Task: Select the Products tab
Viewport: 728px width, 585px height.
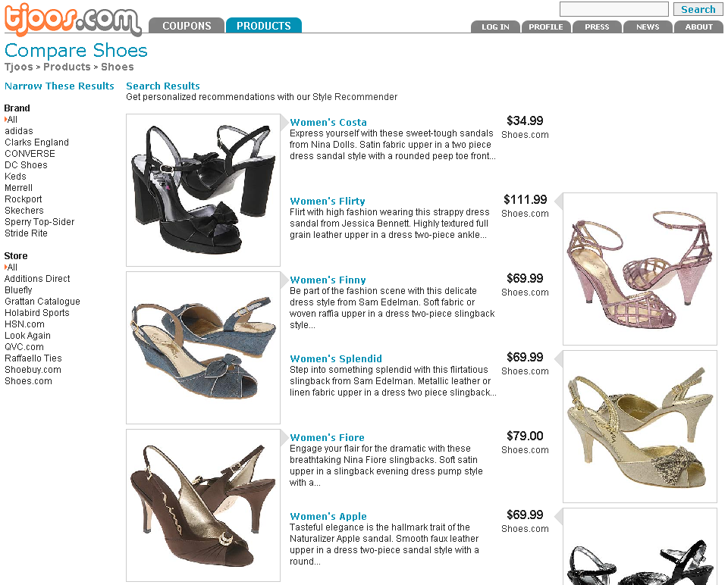Action: point(264,26)
